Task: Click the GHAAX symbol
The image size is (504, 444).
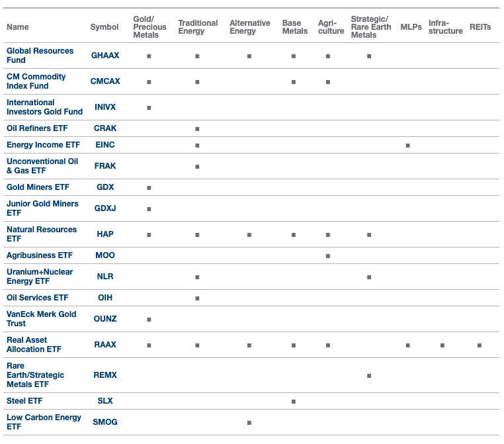Action: click(105, 56)
